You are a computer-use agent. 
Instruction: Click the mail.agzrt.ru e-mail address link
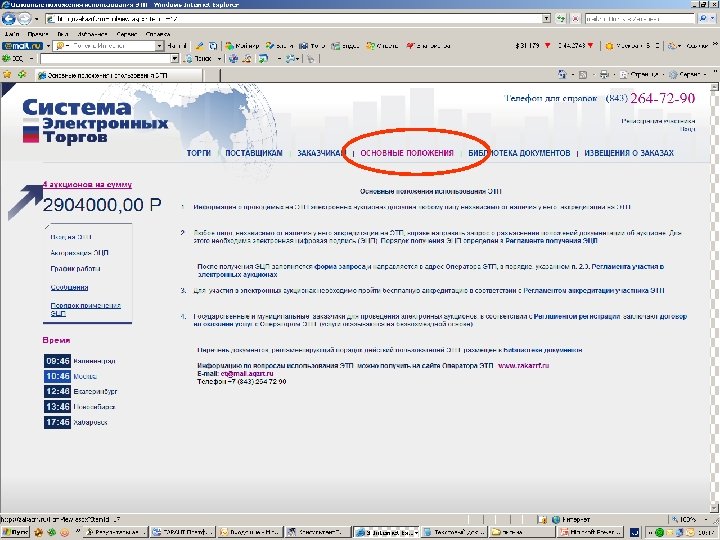(x=247, y=374)
